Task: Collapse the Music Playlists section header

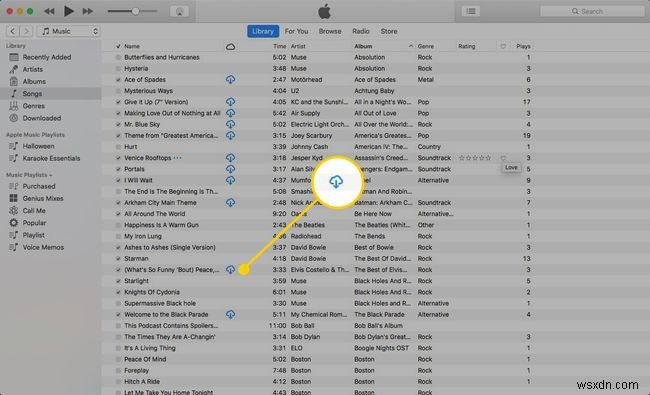Action: [x=29, y=175]
